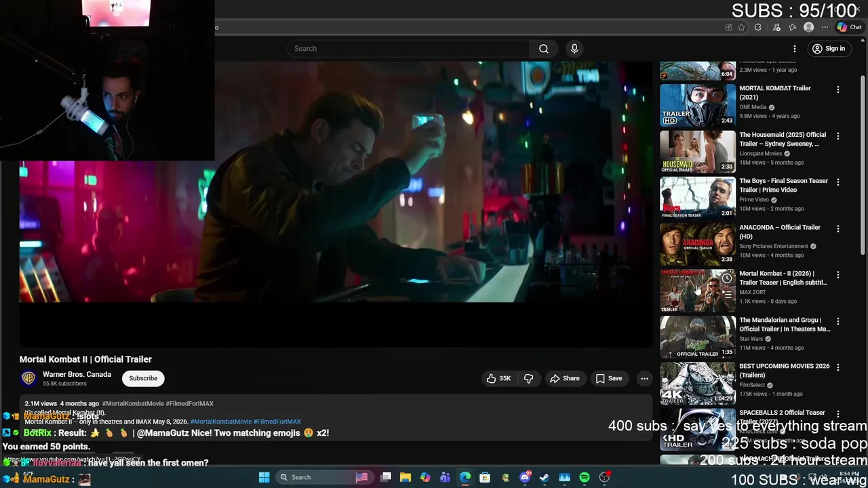Open Task View on the taskbar
Screen dimensions: 868x488
tap(386, 477)
